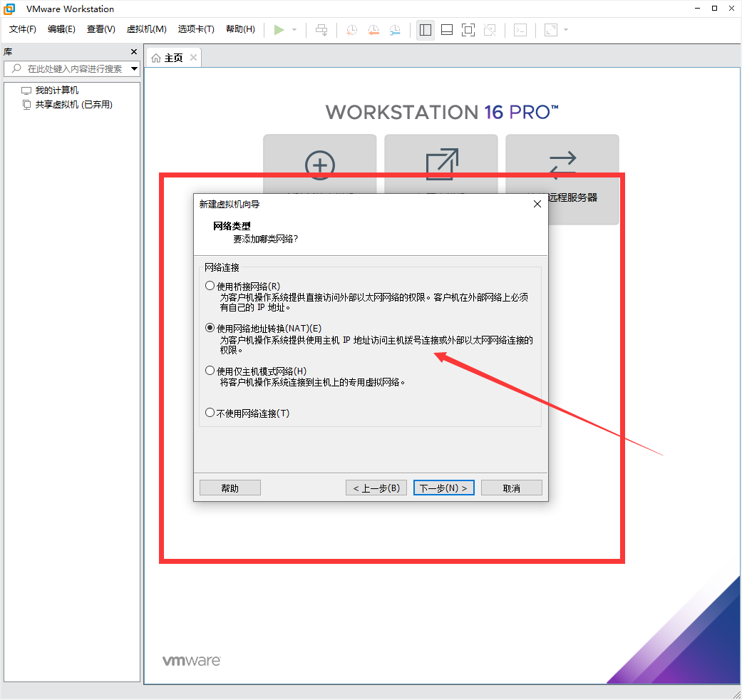
Task: Select the host-only network radio button
Action: 210,370
